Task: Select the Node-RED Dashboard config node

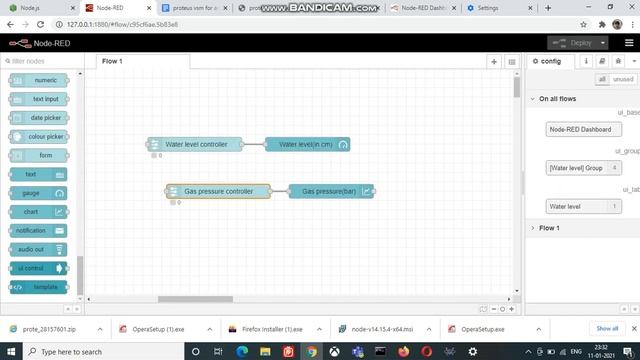Action: [x=584, y=129]
